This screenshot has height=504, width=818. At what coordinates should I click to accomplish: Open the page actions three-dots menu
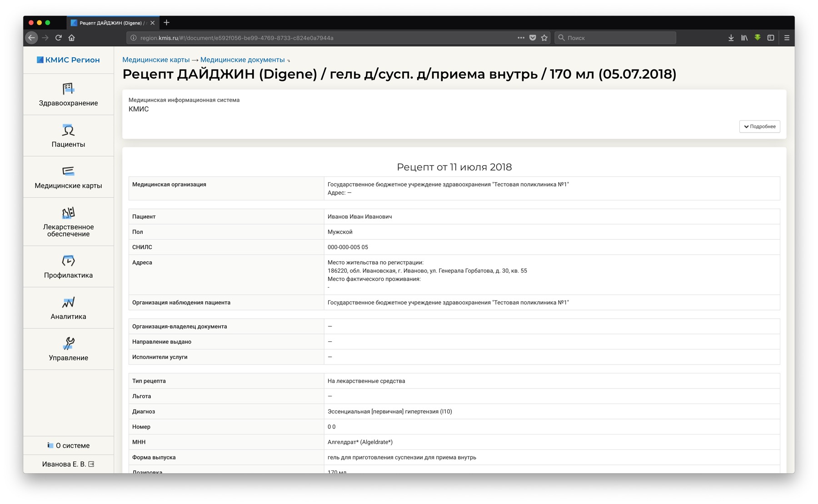pos(521,38)
